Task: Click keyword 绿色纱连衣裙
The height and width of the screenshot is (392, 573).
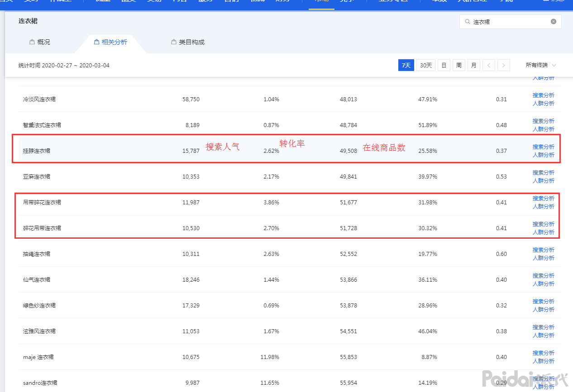Action: click(39, 305)
